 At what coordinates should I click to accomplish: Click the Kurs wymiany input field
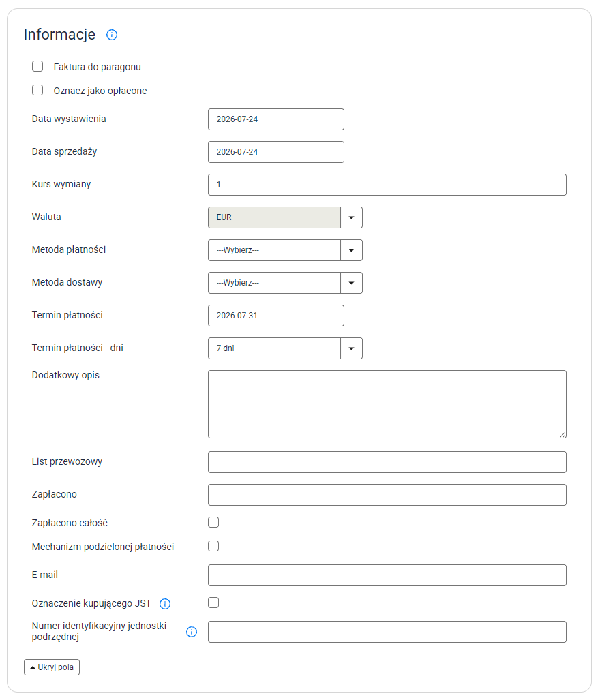[387, 185]
